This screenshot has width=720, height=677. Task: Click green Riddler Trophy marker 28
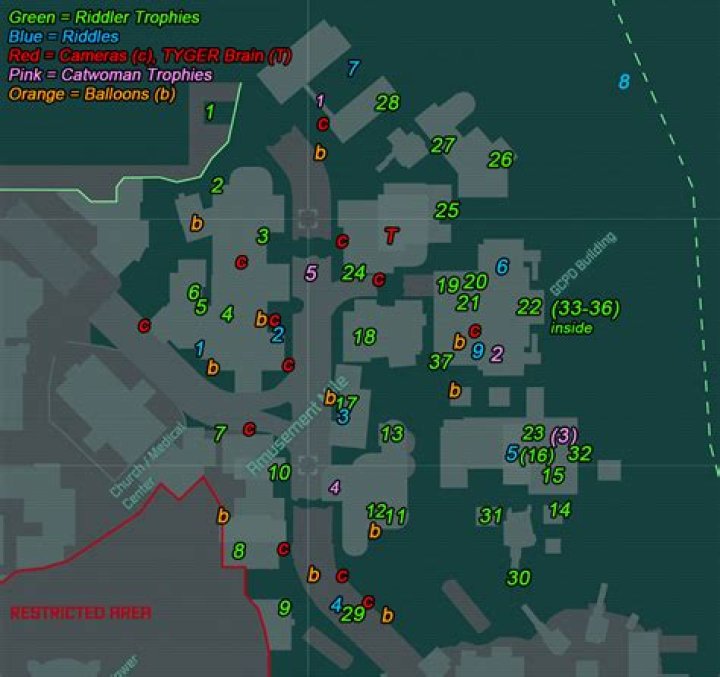pyautogui.click(x=388, y=103)
